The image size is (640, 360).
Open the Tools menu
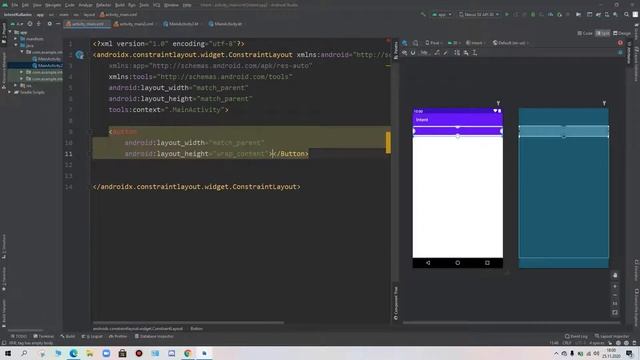144,5
